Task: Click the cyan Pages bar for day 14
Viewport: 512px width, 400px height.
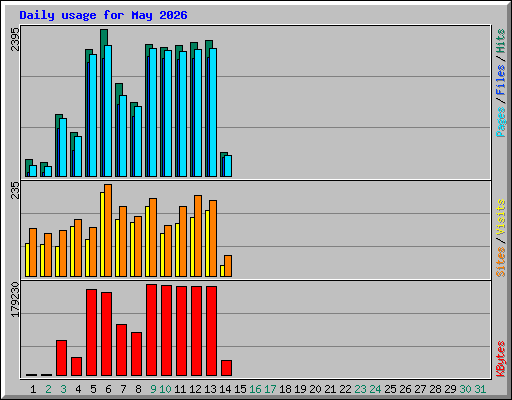Action: (x=228, y=166)
